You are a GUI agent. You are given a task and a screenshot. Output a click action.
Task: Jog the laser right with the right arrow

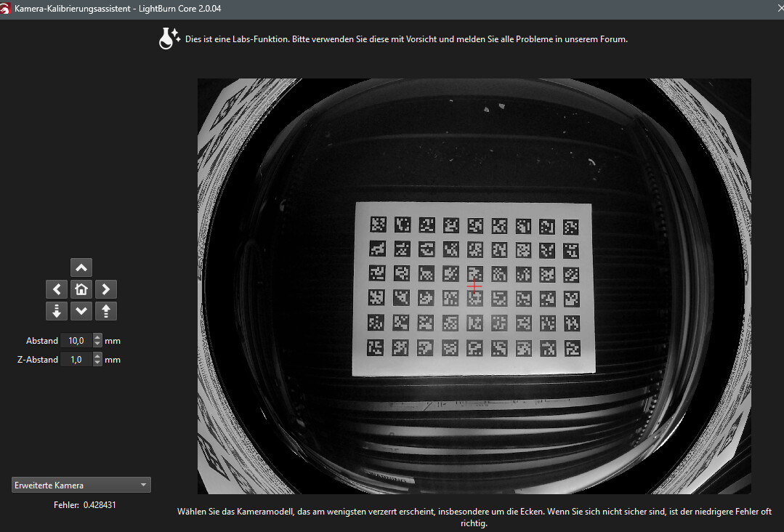[106, 289]
